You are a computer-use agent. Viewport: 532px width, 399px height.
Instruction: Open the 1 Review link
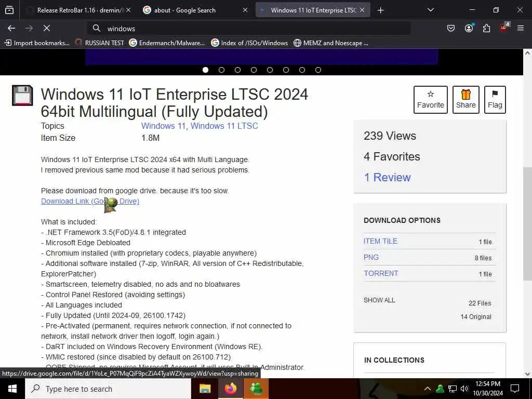click(387, 177)
